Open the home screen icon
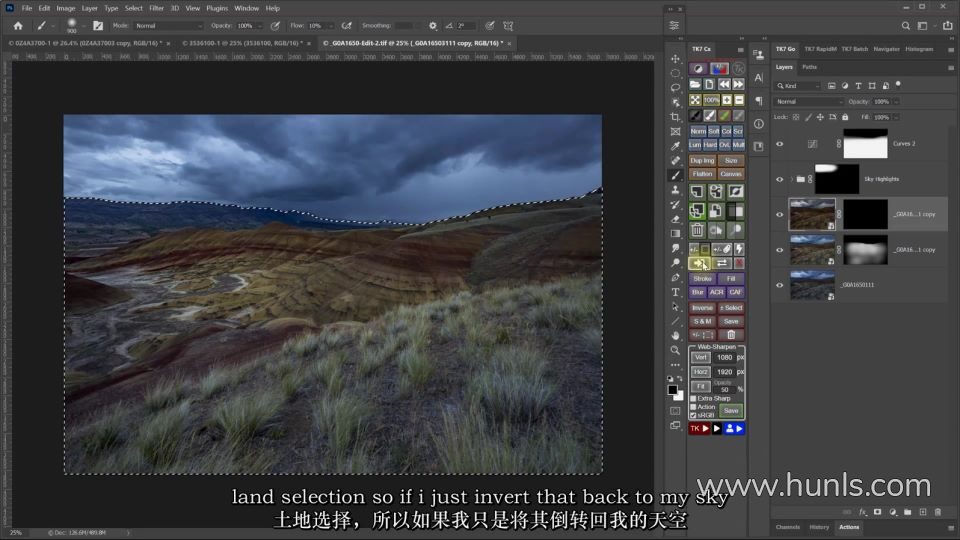 18,26
